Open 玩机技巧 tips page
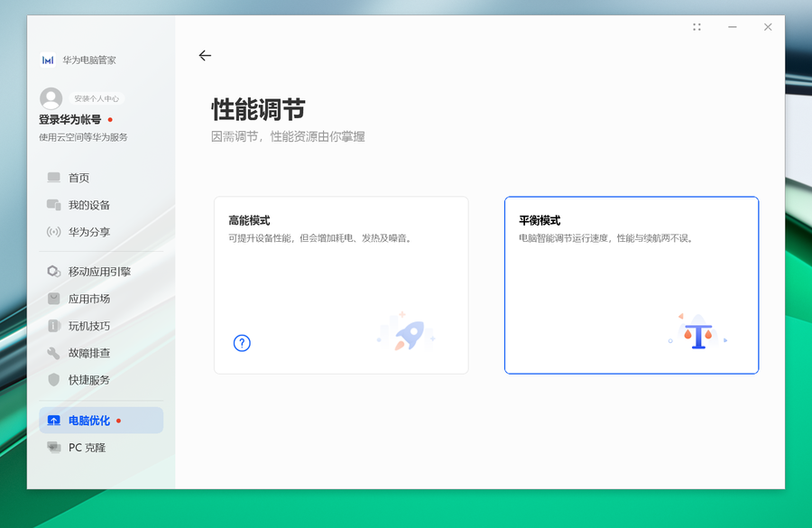This screenshot has width=812, height=528. 89,326
